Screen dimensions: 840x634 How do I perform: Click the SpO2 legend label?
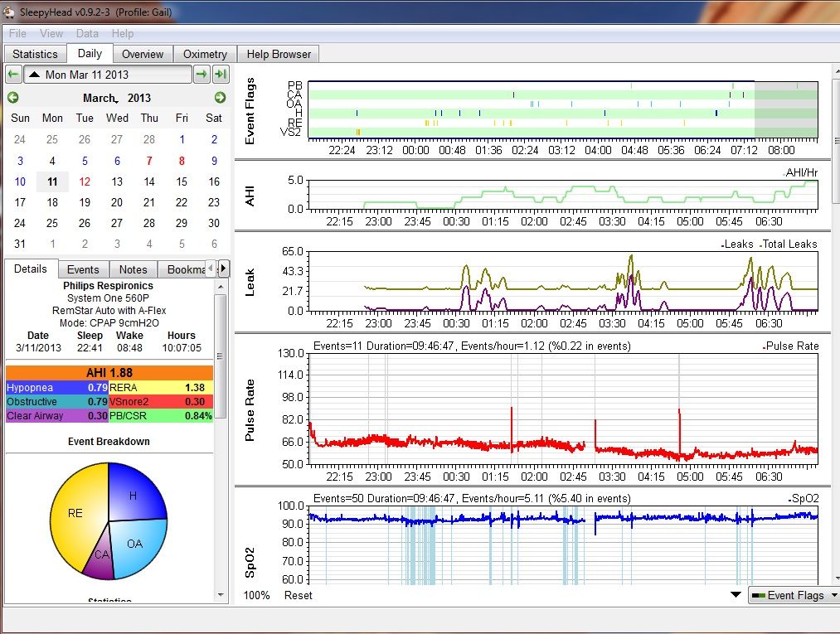click(804, 499)
